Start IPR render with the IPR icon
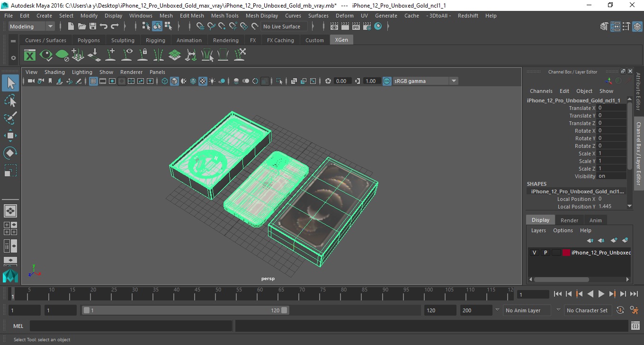 356,27
